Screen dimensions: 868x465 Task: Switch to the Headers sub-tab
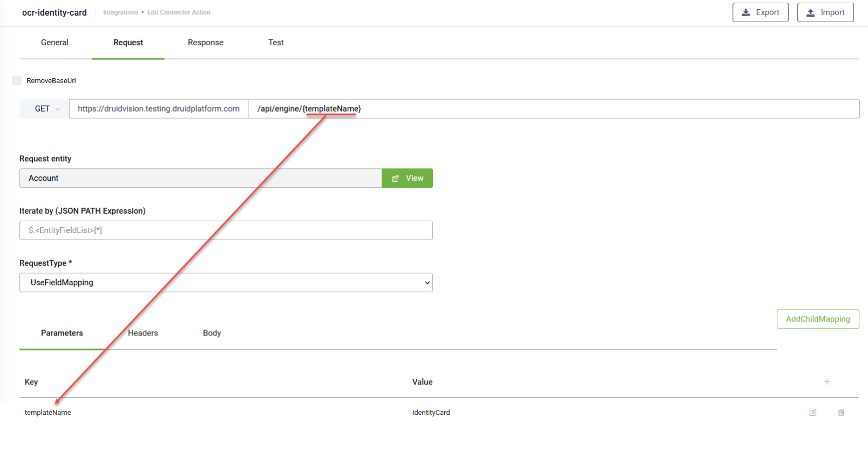143,333
